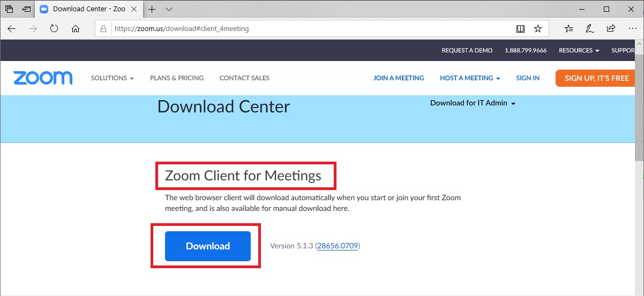Go to browser Home icon
644x296 pixels.
click(x=76, y=29)
